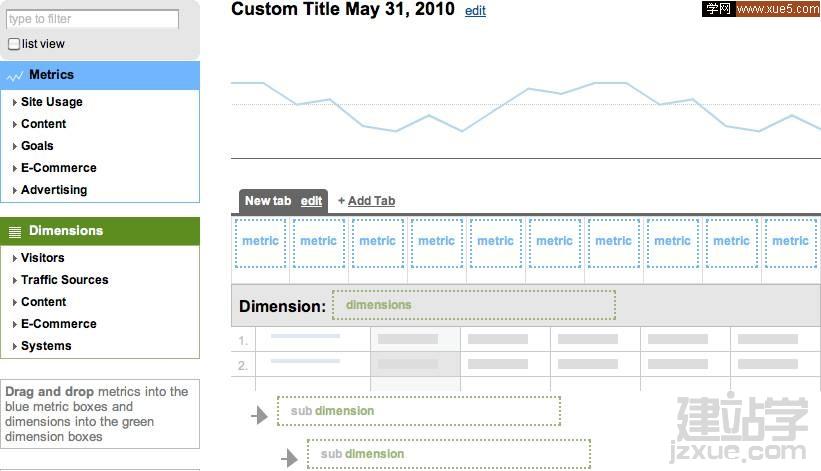Open the Systems dimension group
Screen dimensions: 821x471
[x=46, y=346]
